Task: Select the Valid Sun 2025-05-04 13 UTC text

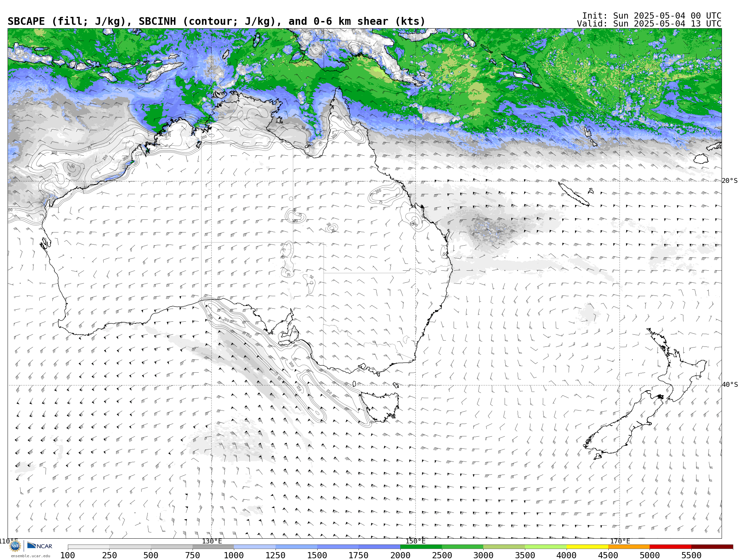Action: tap(649, 24)
